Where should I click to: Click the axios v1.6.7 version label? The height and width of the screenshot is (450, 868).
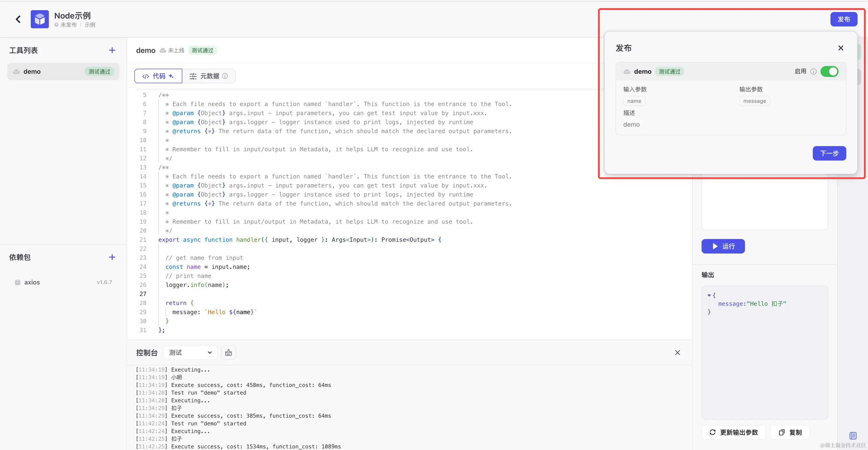click(104, 282)
